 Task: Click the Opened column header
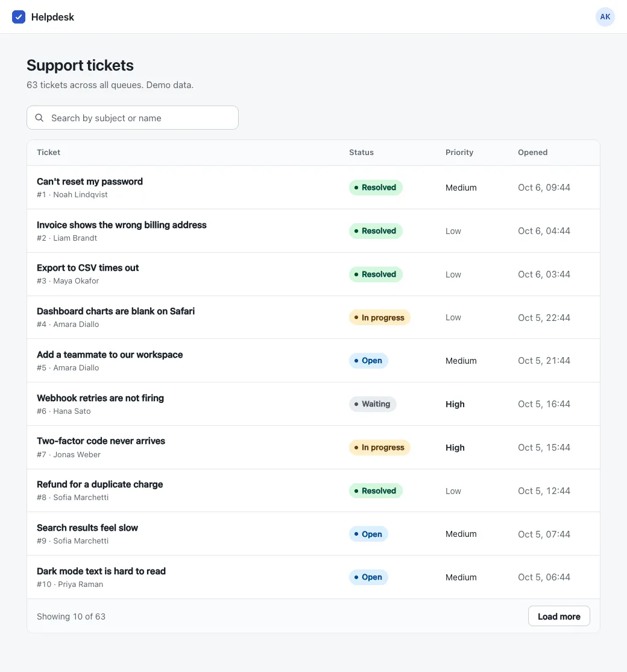533,153
